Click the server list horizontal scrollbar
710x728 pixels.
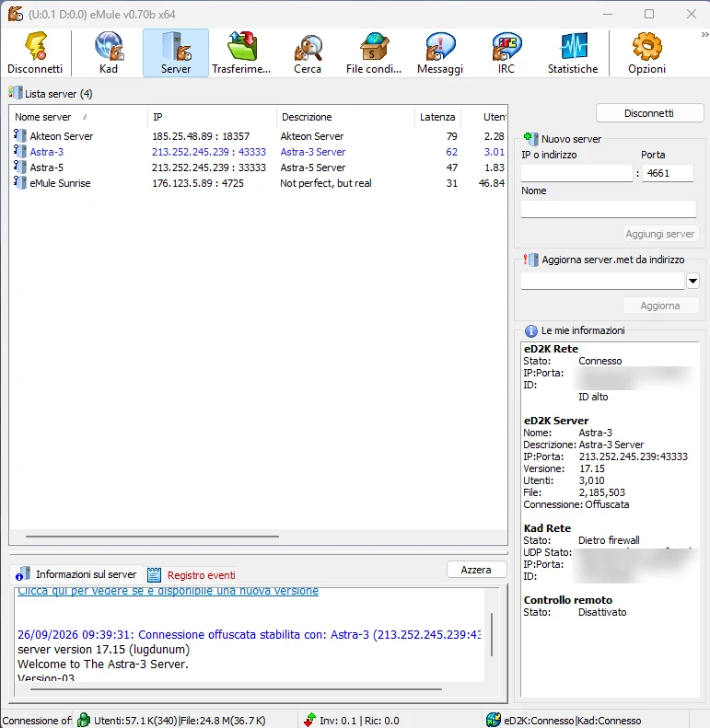[153, 537]
